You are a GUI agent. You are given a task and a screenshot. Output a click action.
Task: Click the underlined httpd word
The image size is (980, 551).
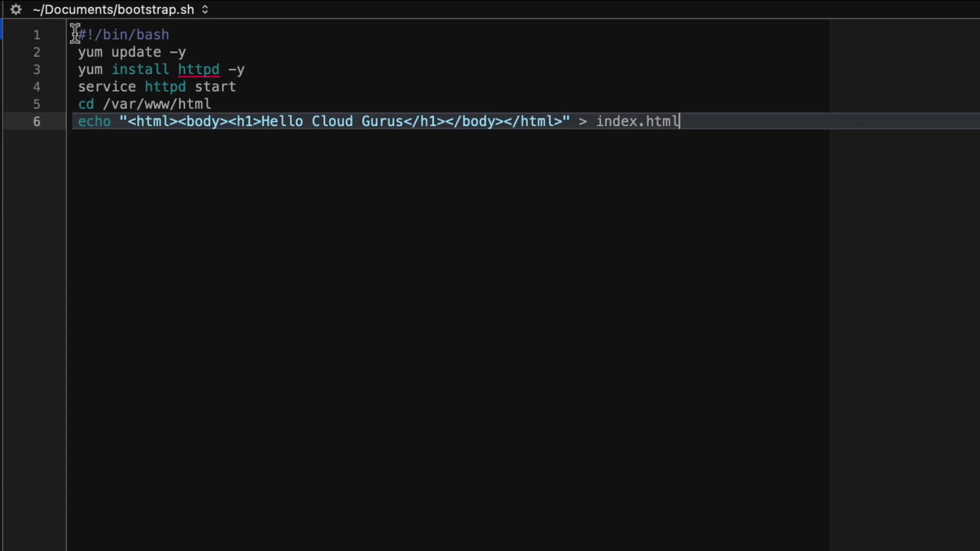point(199,69)
